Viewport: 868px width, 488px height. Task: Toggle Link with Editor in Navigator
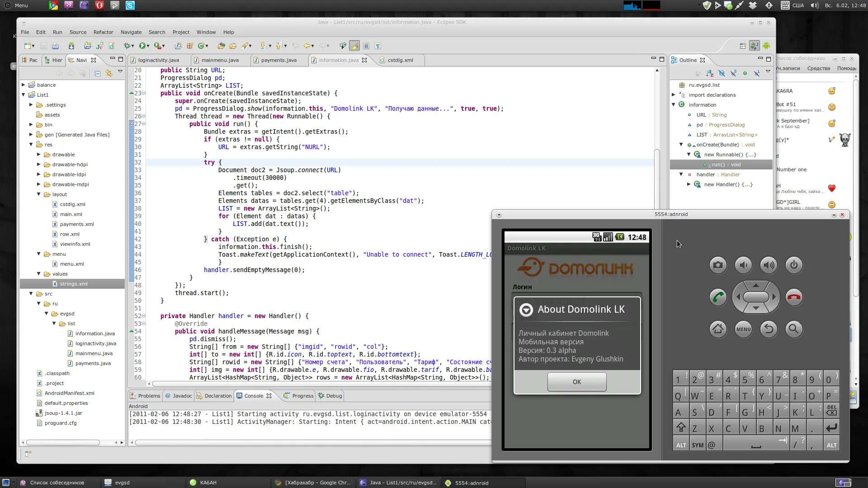(109, 73)
